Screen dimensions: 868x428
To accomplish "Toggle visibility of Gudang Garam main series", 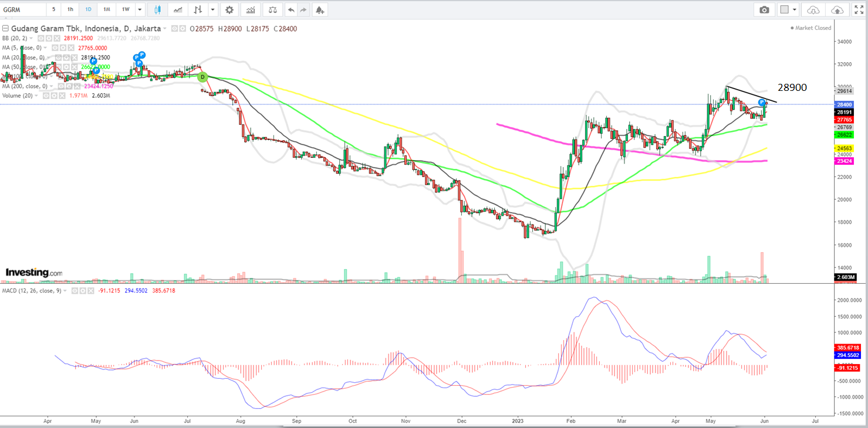I will click(174, 28).
